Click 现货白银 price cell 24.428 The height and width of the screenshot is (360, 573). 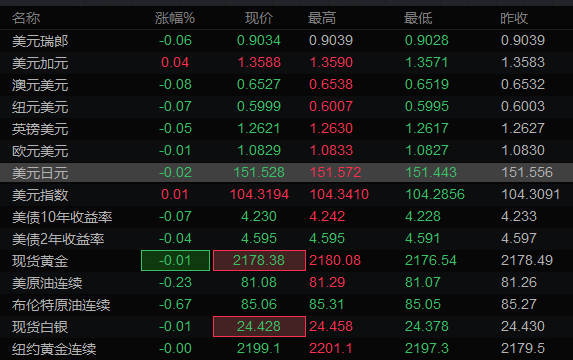pyautogui.click(x=259, y=326)
